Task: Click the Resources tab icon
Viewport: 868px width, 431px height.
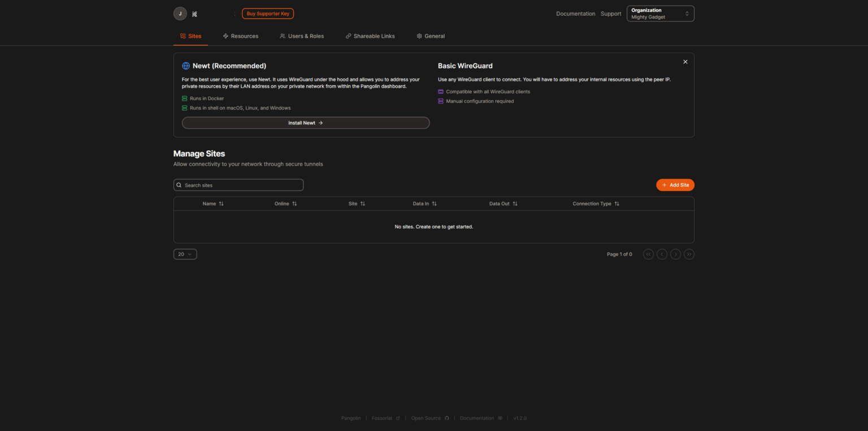Action: click(x=225, y=36)
